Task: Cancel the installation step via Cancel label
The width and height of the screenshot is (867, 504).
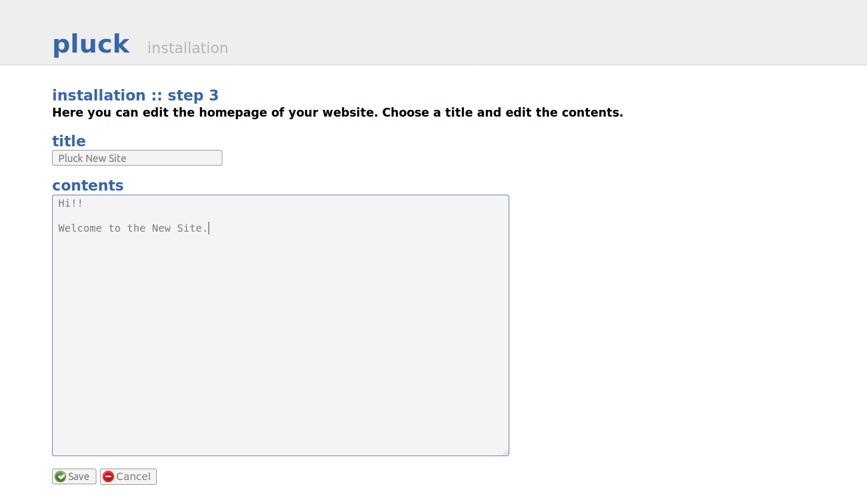Action: tap(133, 476)
